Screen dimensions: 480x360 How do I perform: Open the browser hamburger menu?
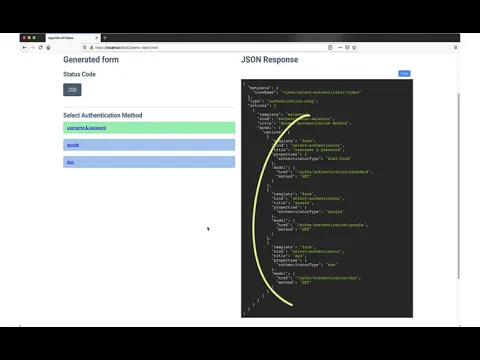pos(455,47)
